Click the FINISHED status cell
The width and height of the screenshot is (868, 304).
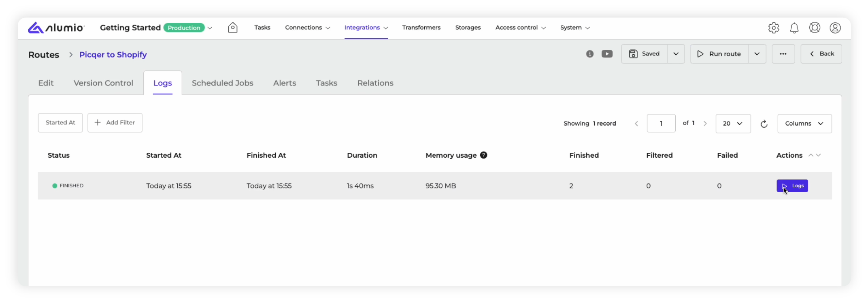(x=68, y=186)
